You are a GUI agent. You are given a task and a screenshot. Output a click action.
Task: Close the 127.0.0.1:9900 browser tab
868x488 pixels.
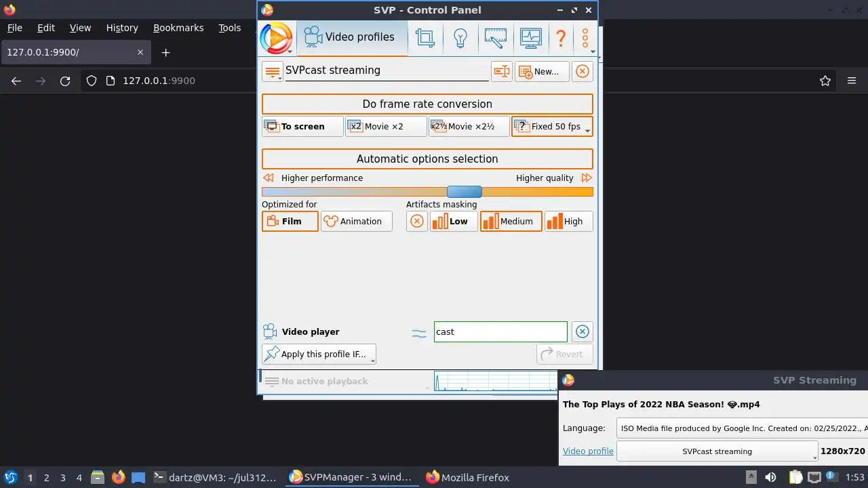(x=140, y=52)
